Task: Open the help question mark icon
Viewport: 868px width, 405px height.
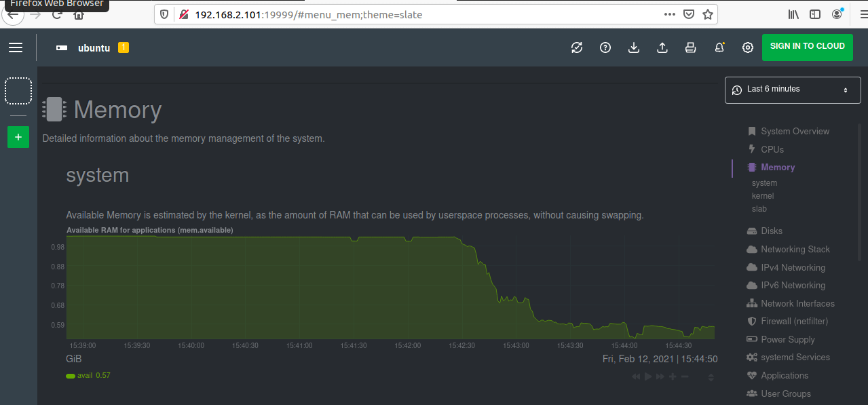Action: click(x=605, y=47)
